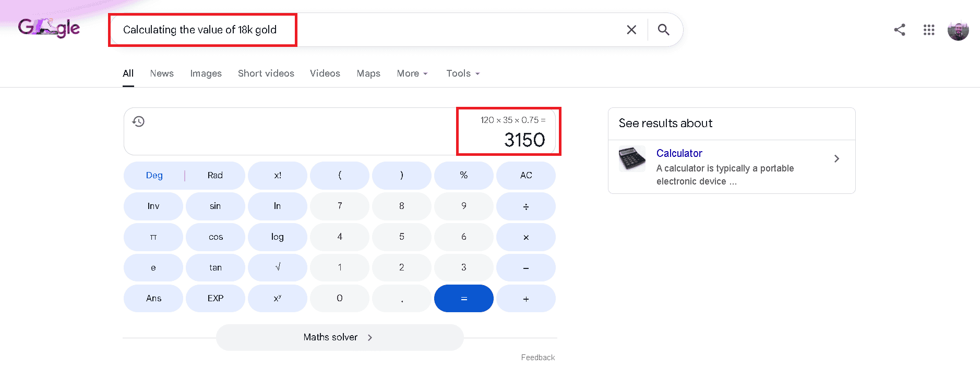
Task: Switch calculator to Rad mode
Action: click(215, 175)
